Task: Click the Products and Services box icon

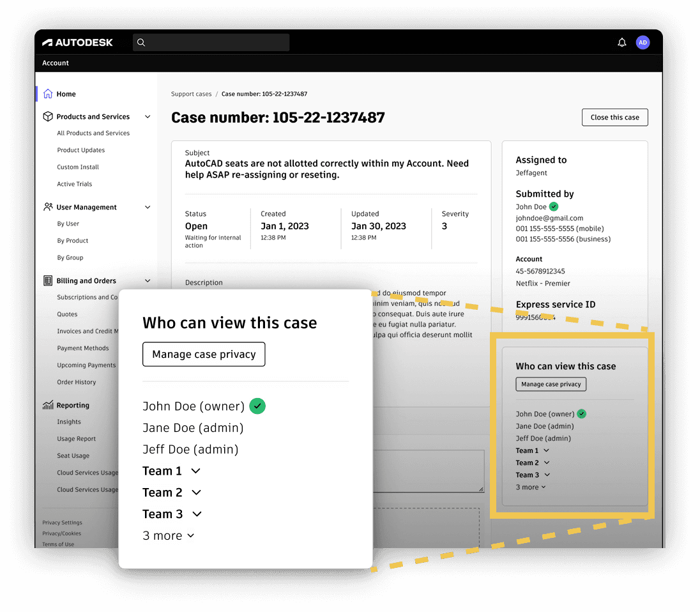Action: pos(48,116)
